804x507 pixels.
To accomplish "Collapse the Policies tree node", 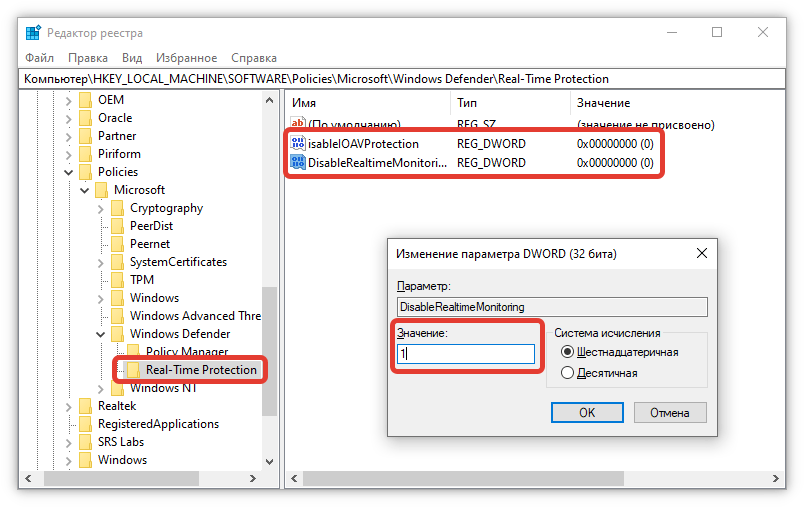I will click(x=69, y=172).
